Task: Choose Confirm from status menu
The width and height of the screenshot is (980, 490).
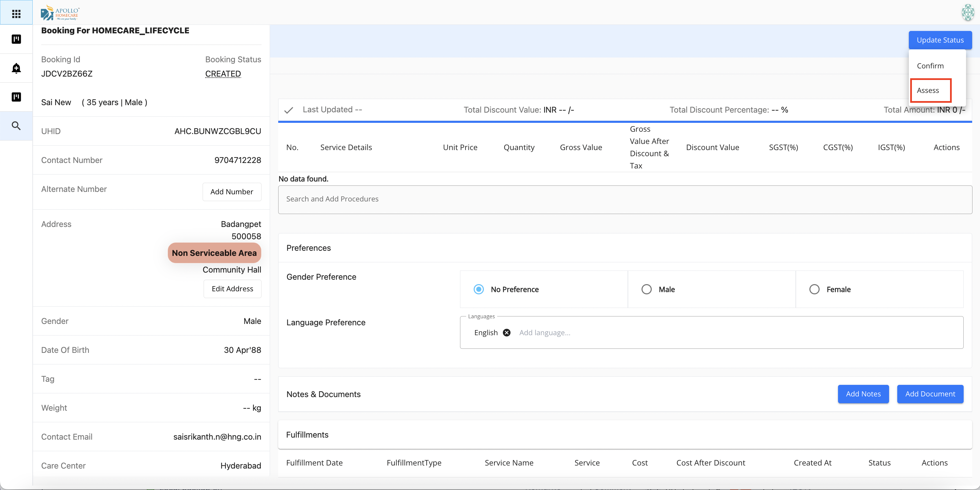Action: tap(930, 66)
